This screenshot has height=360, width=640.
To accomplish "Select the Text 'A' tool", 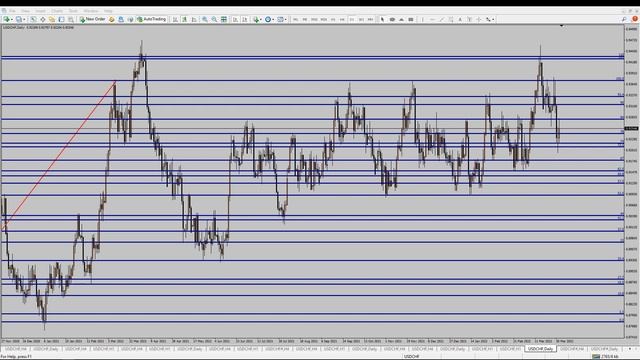I will [460, 19].
